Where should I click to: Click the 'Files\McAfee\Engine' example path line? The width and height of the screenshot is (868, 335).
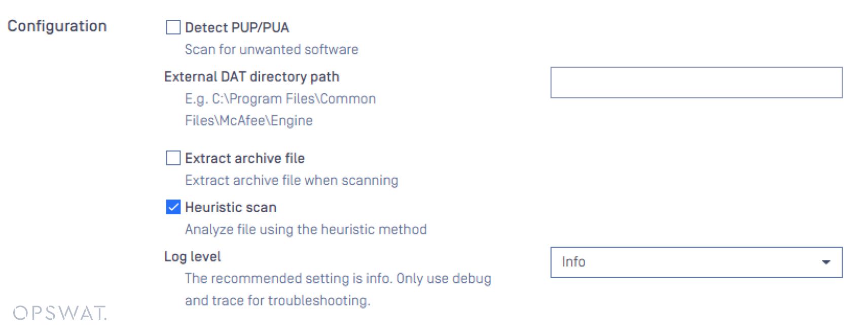pyautogui.click(x=248, y=121)
